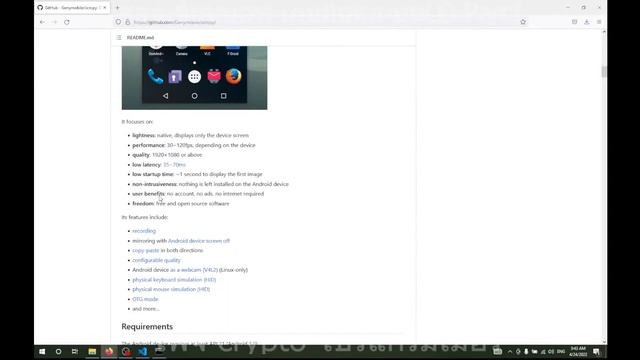Click the 'and more...' list item
This screenshot has width=640, height=360.
[x=146, y=309]
